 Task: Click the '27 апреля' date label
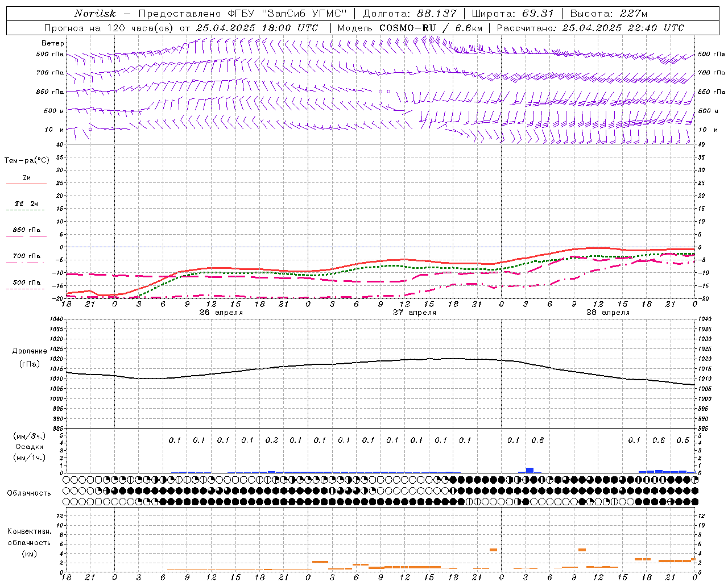click(x=415, y=313)
